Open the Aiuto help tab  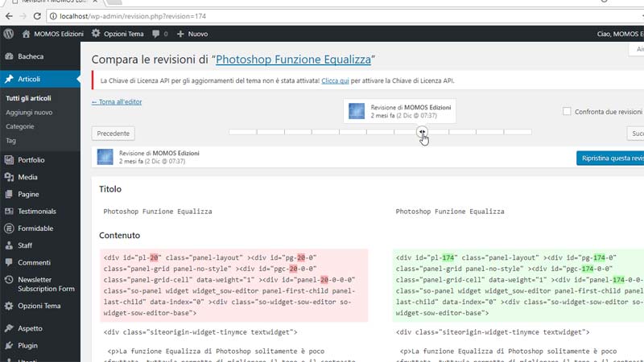click(638, 49)
